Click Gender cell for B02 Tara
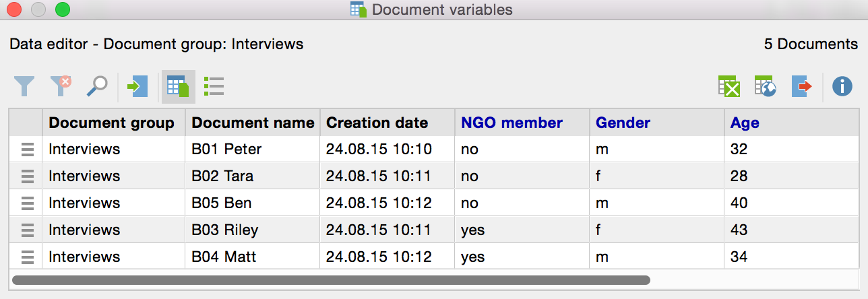Image resolution: width=868 pixels, height=299 pixels. 657,176
